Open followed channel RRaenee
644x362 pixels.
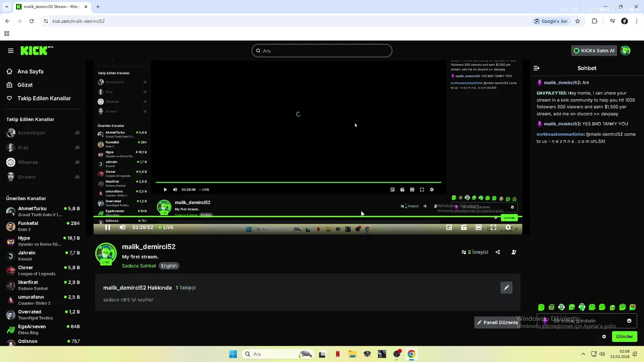tap(43, 162)
